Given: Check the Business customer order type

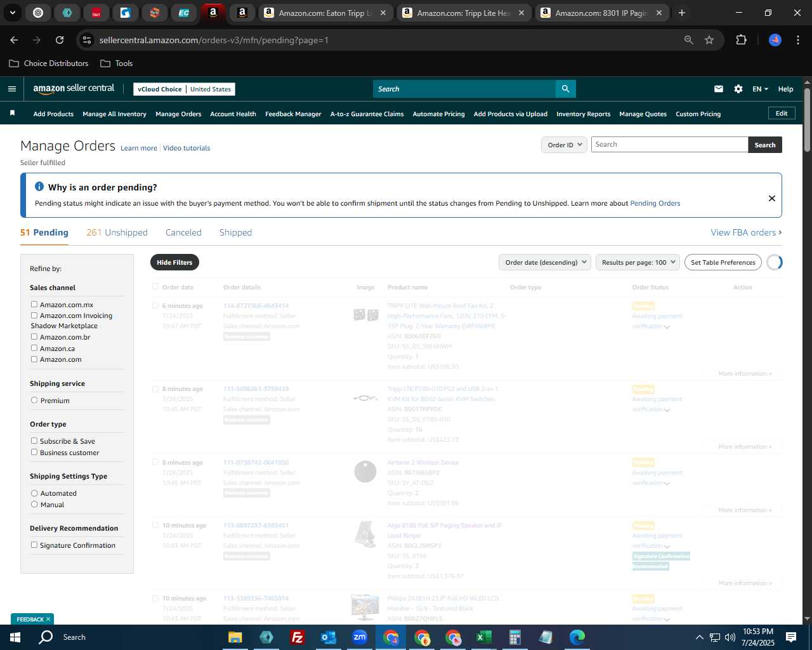Looking at the screenshot, I should (34, 452).
